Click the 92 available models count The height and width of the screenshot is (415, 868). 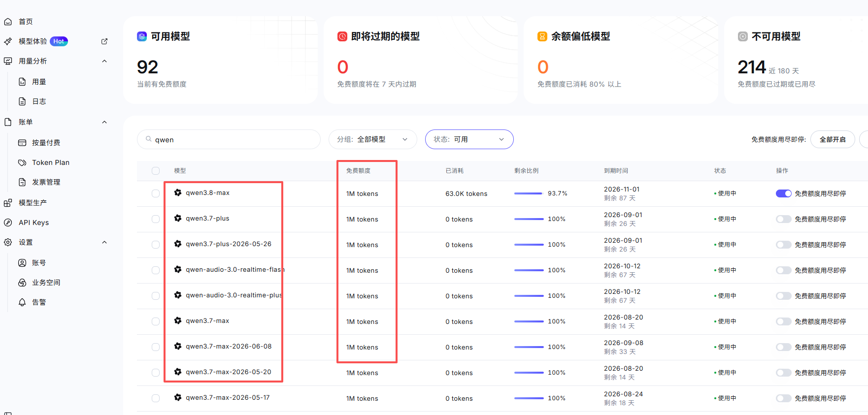(147, 67)
